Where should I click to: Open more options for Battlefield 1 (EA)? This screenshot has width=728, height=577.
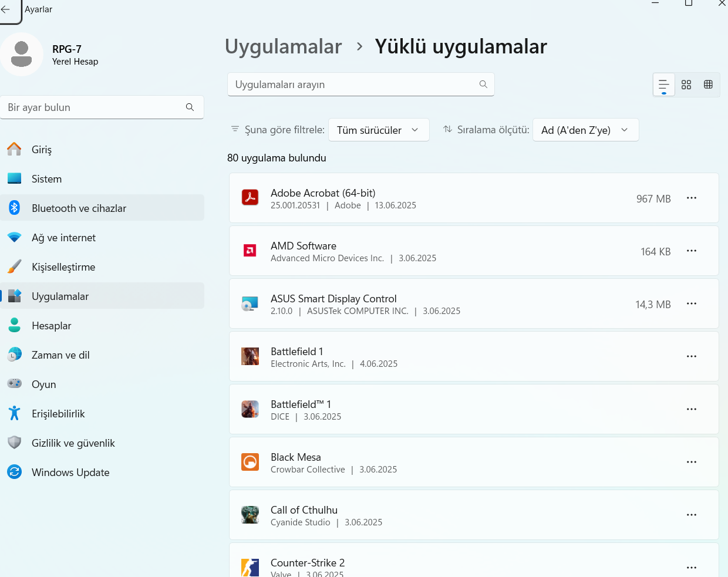click(692, 356)
